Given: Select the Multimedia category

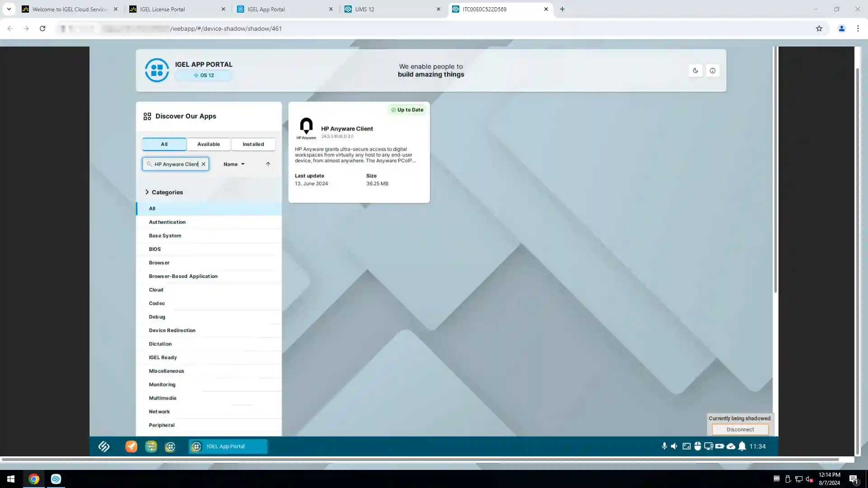Looking at the screenshot, I should pos(163,398).
